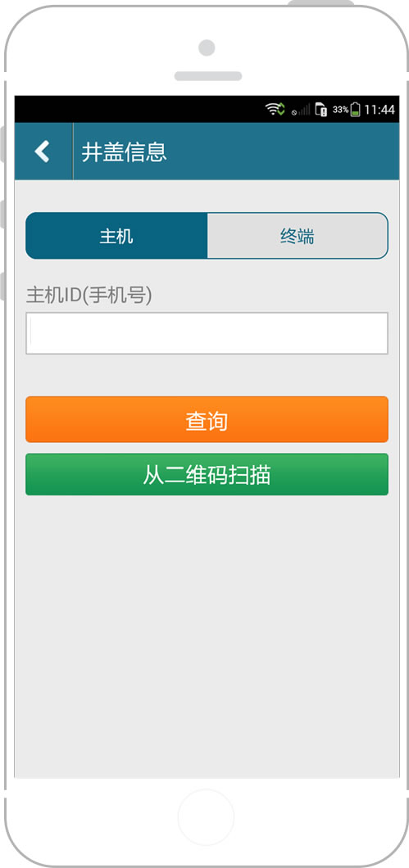409x868 pixels.
Task: Click the 主机ID(手机号) field label
Action: (89, 296)
